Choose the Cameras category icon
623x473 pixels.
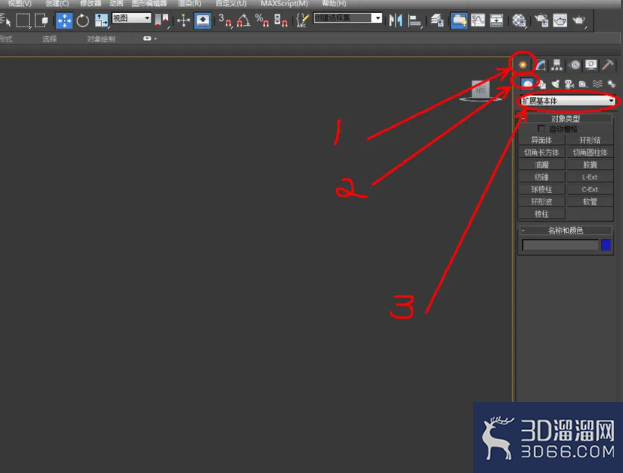569,84
